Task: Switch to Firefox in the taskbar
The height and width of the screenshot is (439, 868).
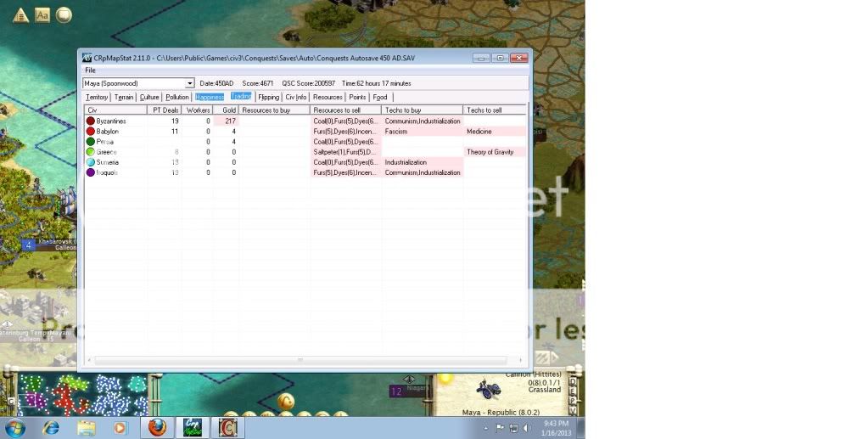Action: click(157, 428)
